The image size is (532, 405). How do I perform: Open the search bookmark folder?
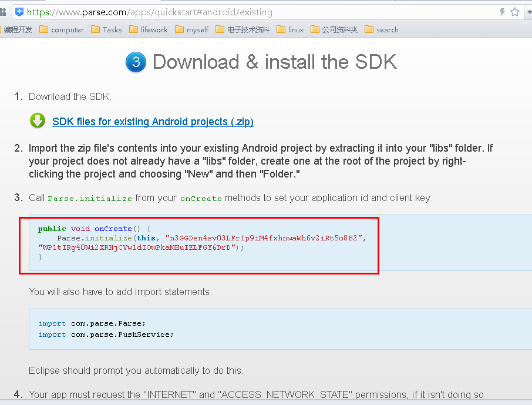point(382,30)
